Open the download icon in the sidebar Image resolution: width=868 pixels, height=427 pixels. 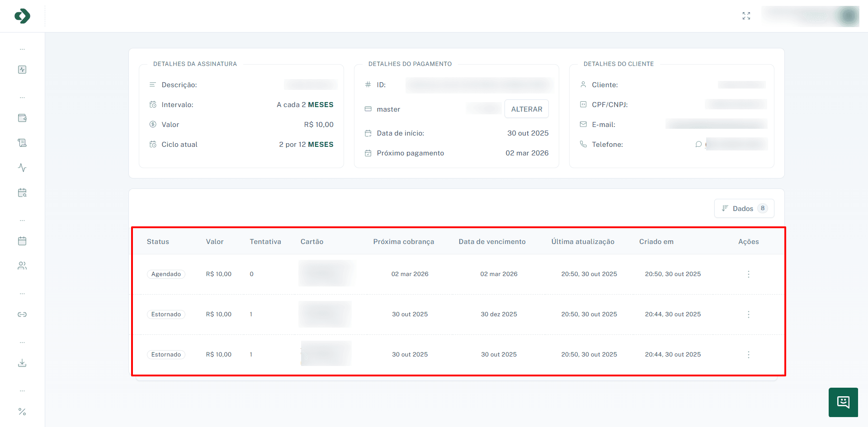[x=22, y=363]
